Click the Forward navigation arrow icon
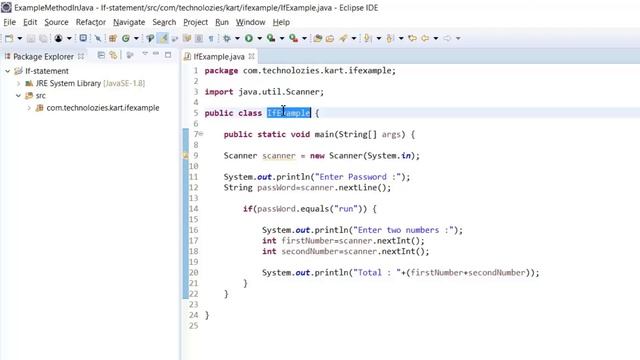The height and width of the screenshot is (360, 640). pyautogui.click(x=447, y=38)
